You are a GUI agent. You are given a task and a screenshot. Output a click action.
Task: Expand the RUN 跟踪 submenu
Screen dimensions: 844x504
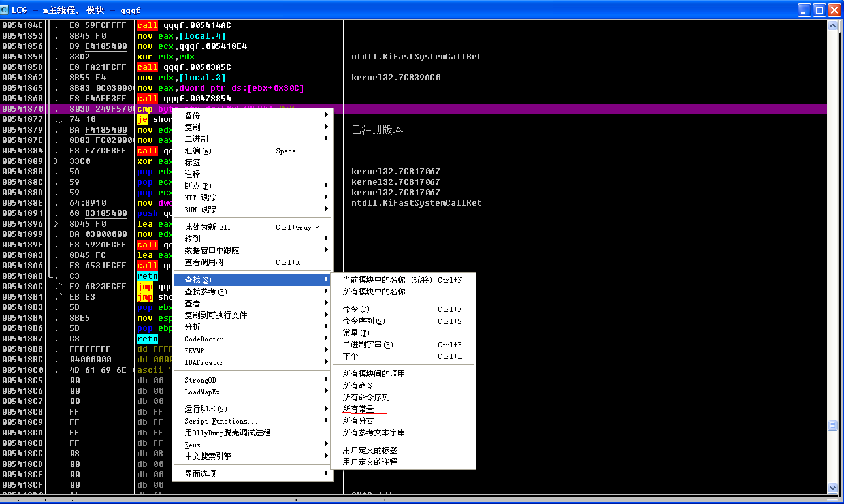pyautogui.click(x=253, y=209)
